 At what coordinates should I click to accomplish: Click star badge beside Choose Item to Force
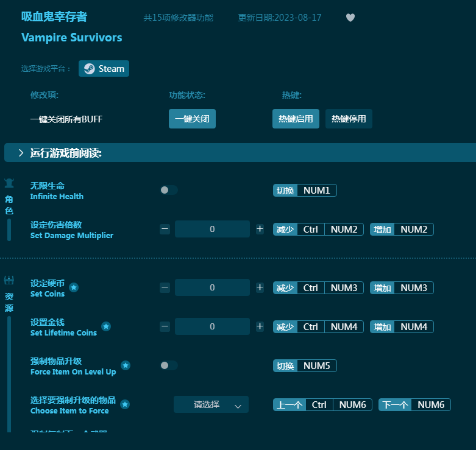125,404
